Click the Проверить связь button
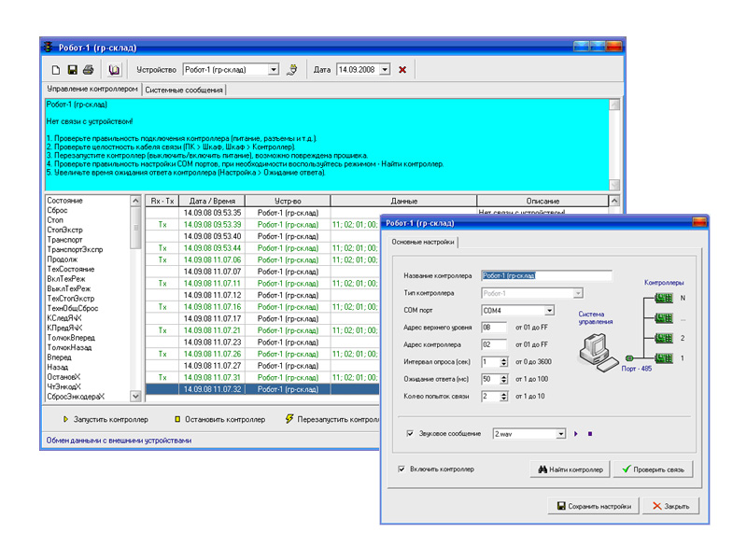Viewport: 747px width, 560px height. point(654,469)
